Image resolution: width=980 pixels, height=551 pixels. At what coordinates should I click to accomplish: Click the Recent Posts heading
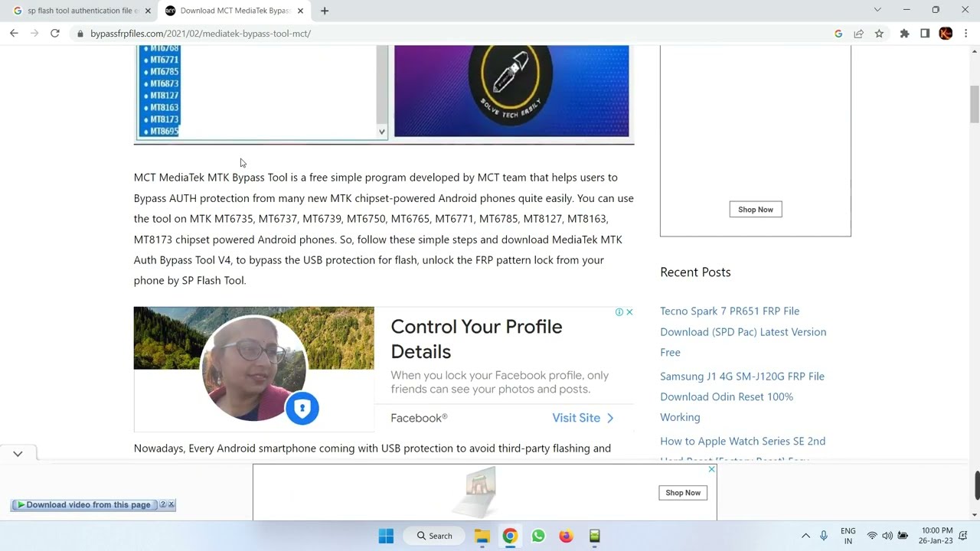[x=695, y=272]
